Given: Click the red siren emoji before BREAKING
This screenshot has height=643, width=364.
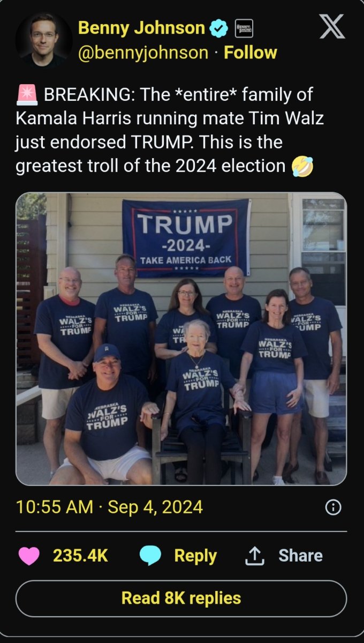Looking at the screenshot, I should pyautogui.click(x=27, y=96).
